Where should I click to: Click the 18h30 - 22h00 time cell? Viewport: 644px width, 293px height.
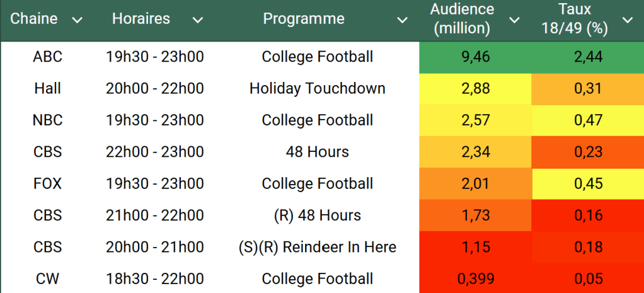[x=154, y=279]
